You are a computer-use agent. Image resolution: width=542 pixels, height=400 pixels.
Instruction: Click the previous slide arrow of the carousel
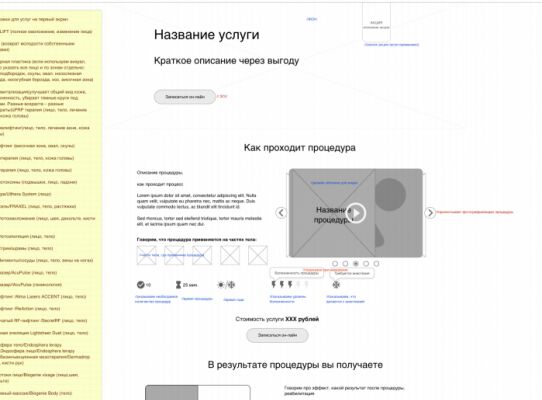pos(281,213)
